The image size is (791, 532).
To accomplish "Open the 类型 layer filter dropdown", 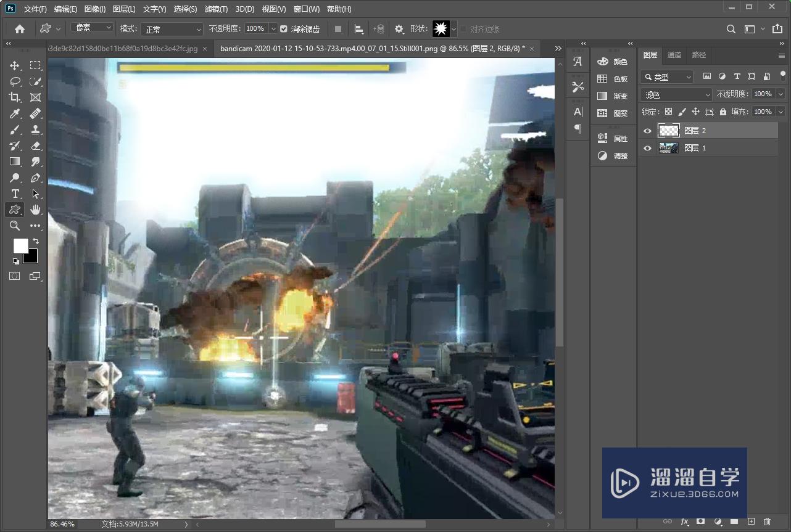I will [667, 77].
